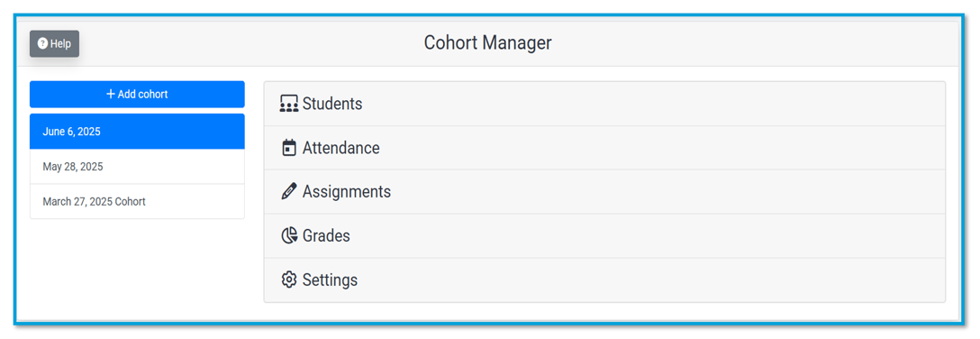Click the Attendance calendar icon
980x339 pixels.
coord(289,148)
